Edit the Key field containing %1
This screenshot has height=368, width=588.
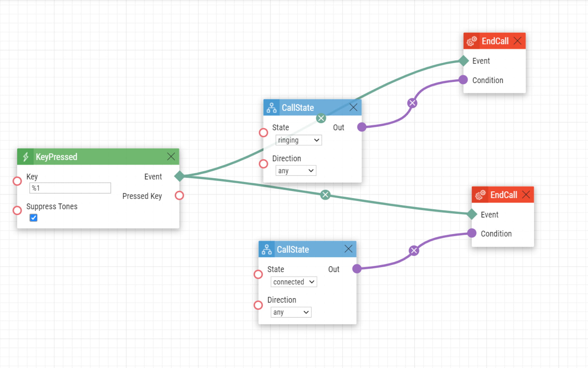coord(70,188)
